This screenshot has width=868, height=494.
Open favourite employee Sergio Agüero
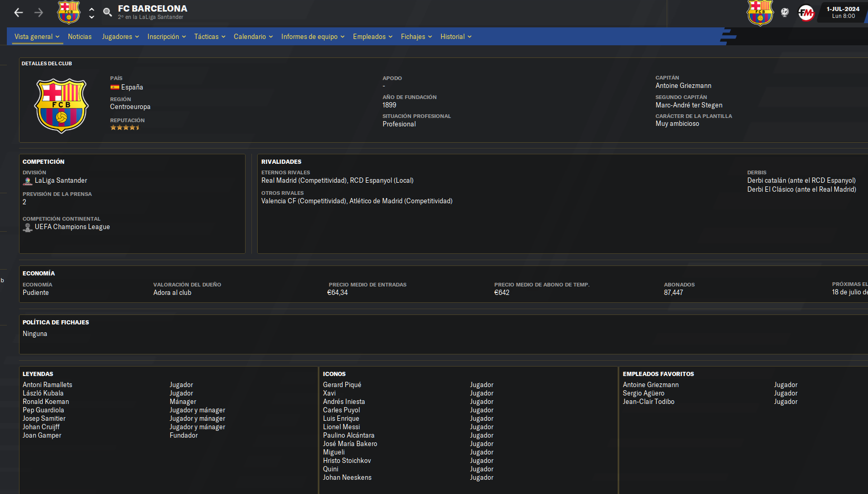(643, 393)
